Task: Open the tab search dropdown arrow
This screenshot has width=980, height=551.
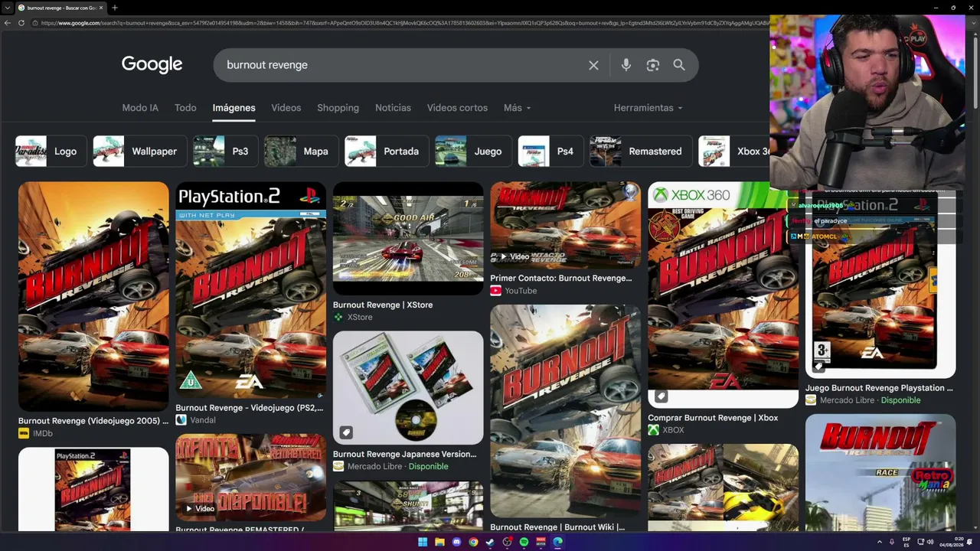Action: 7,8
